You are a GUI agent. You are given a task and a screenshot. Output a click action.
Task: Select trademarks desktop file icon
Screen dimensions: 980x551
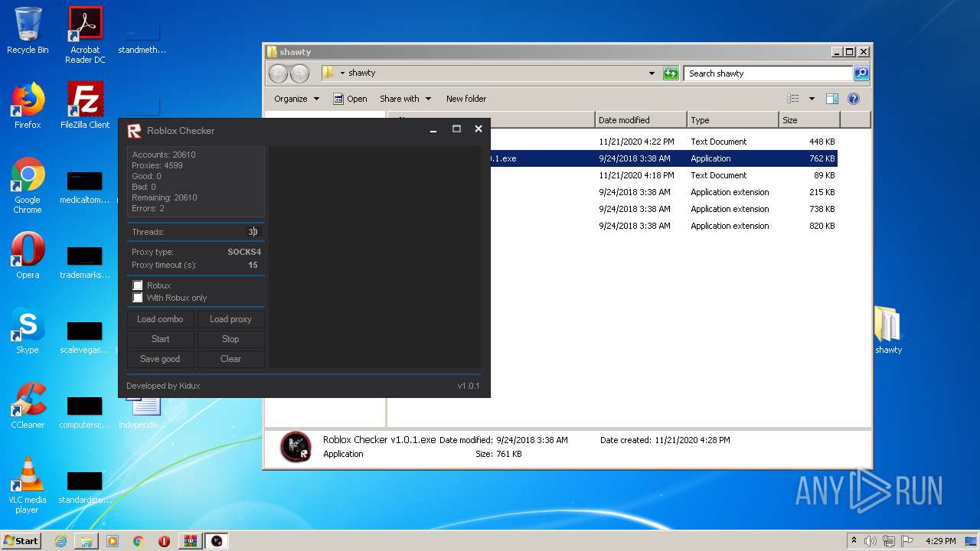point(84,262)
